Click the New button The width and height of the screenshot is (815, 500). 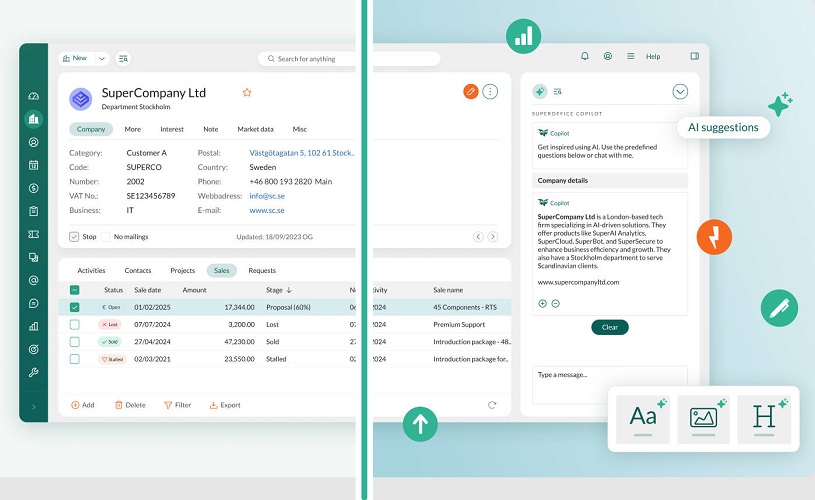click(76, 58)
